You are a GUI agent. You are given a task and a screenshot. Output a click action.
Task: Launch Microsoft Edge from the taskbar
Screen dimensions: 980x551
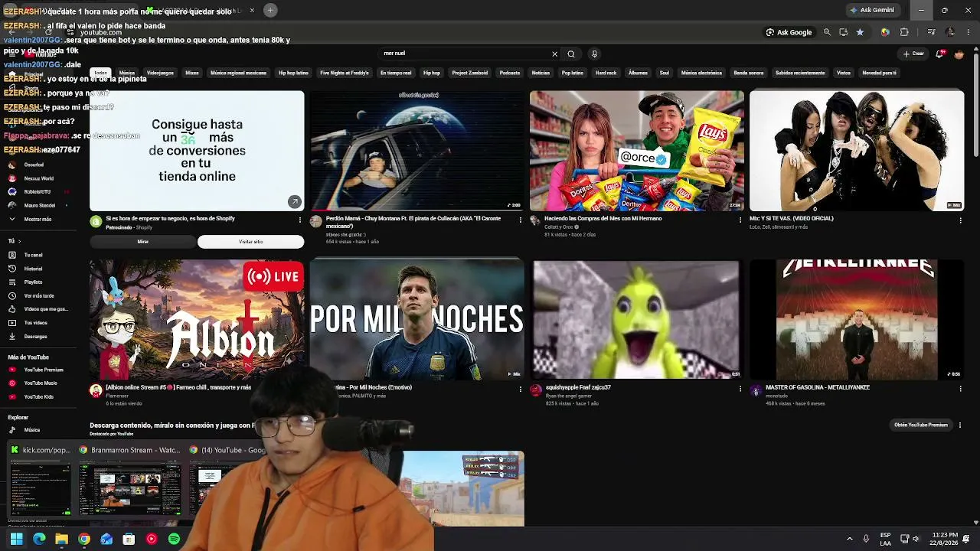tap(39, 539)
